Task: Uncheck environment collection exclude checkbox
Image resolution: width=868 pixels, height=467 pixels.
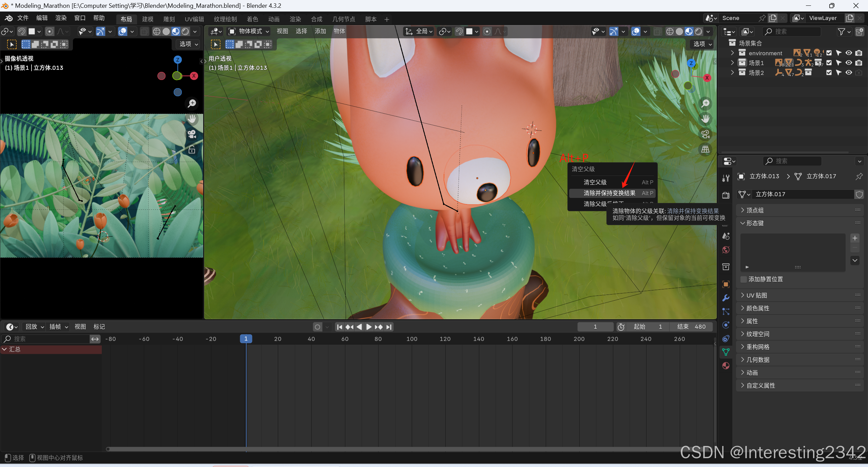Action: [829, 53]
